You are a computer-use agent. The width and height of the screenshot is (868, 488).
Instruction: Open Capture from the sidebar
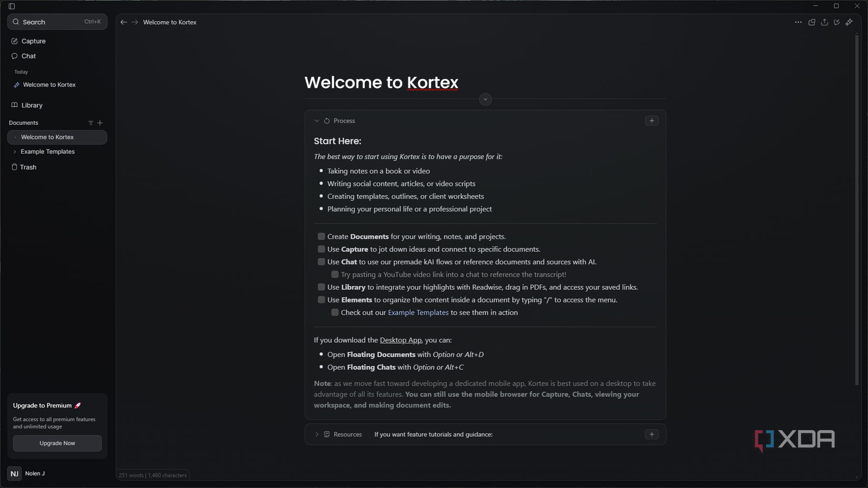(33, 41)
